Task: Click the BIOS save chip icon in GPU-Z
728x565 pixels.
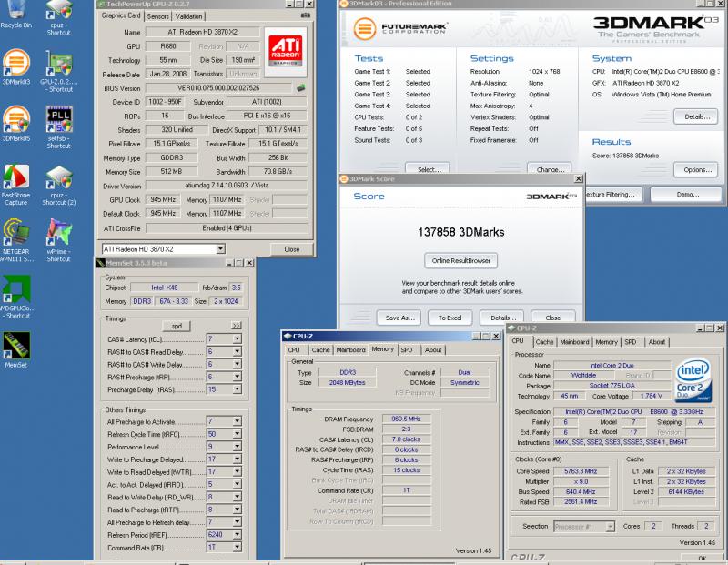Action: pyautogui.click(x=301, y=87)
